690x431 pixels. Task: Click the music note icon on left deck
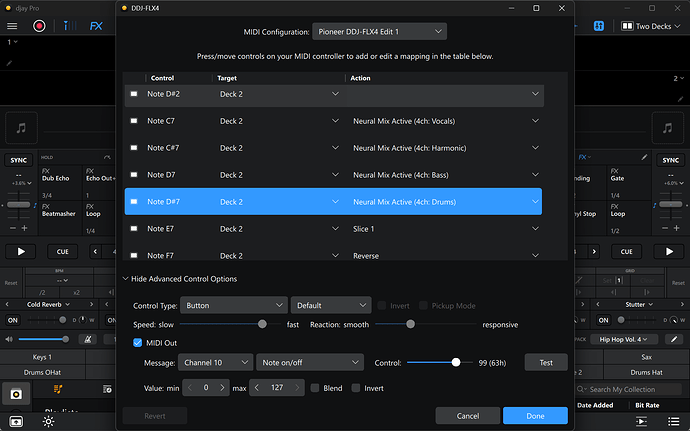[22, 129]
